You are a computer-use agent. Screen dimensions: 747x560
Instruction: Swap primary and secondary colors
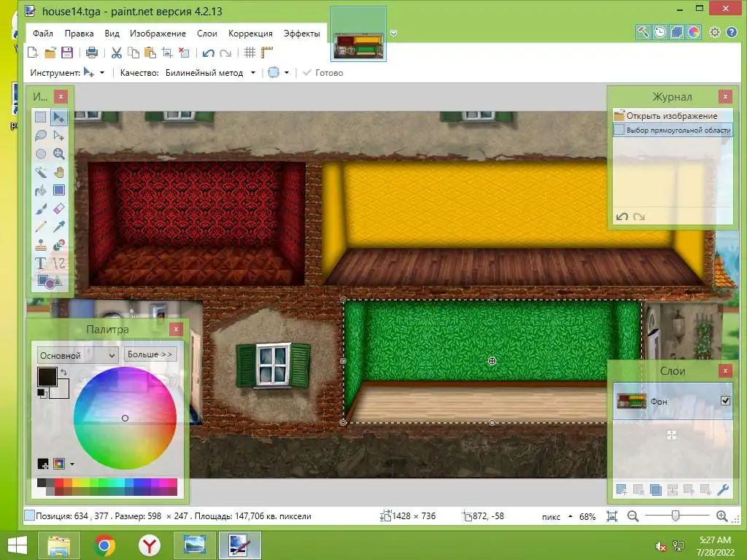(64, 372)
